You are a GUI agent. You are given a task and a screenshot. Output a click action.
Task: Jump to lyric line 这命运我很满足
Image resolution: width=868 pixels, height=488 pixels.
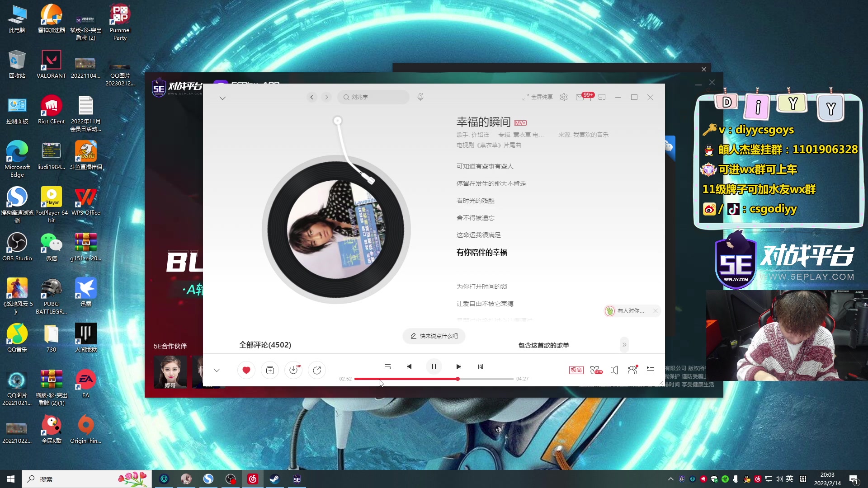click(x=478, y=235)
